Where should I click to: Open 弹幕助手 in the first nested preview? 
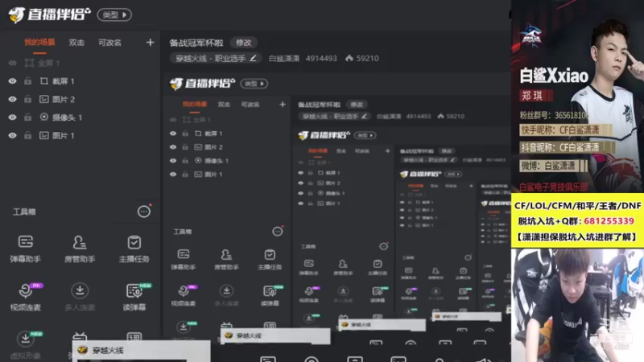(x=184, y=259)
